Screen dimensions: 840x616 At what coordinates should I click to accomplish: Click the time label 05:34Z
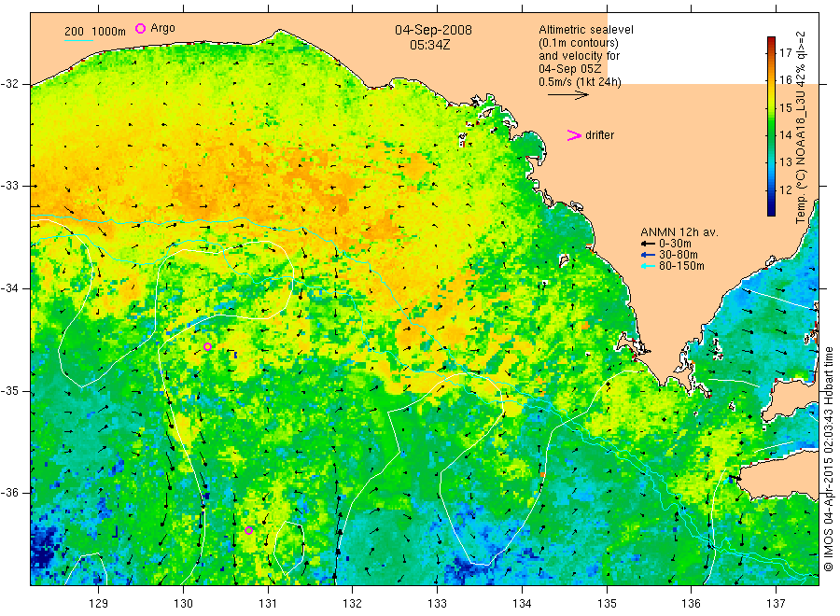coord(429,45)
